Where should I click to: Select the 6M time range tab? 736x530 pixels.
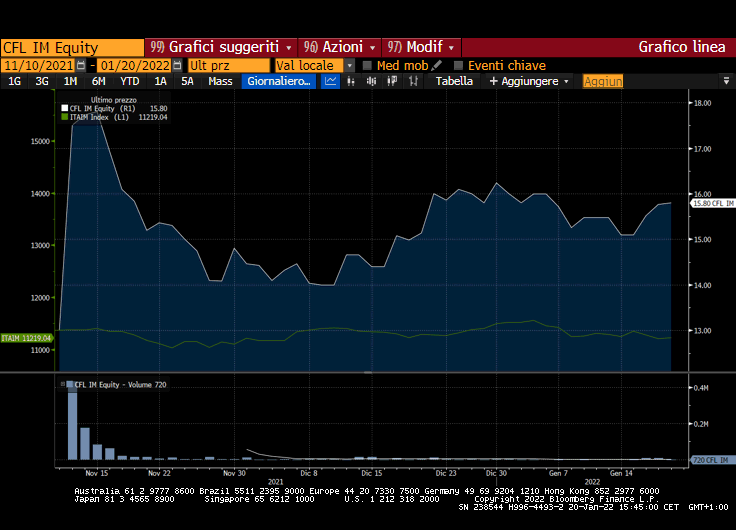[x=98, y=81]
